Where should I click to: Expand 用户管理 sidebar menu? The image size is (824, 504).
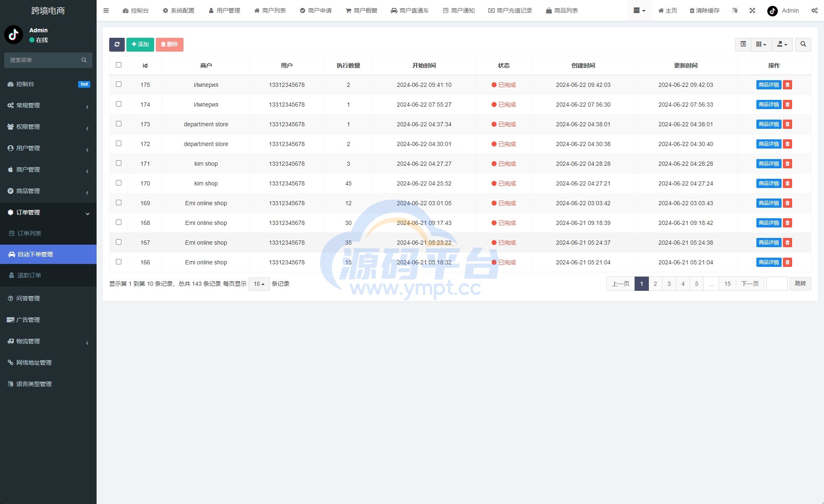tap(48, 149)
